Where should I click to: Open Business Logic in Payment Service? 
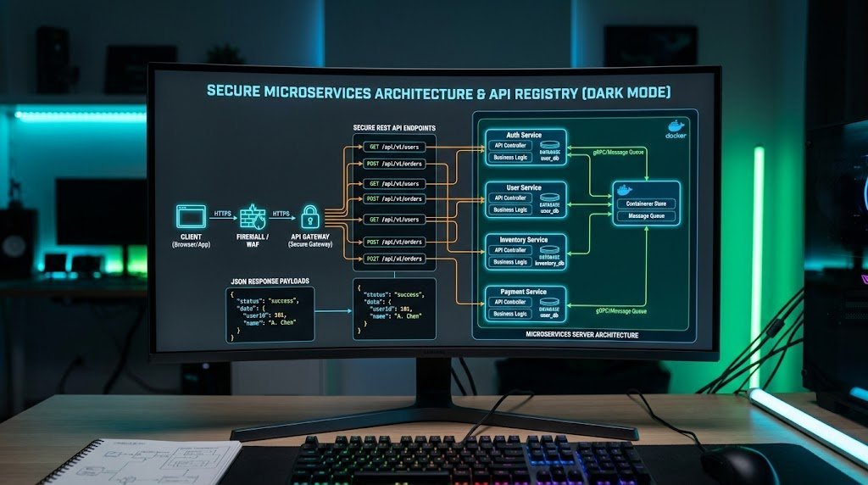point(510,314)
